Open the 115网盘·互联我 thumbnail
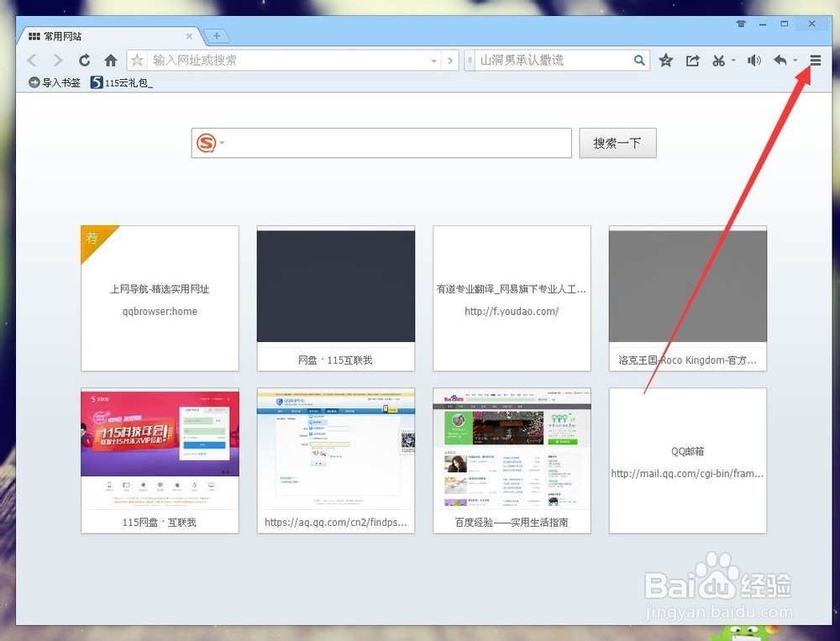Viewport: 840px width, 641px height. tap(160, 460)
